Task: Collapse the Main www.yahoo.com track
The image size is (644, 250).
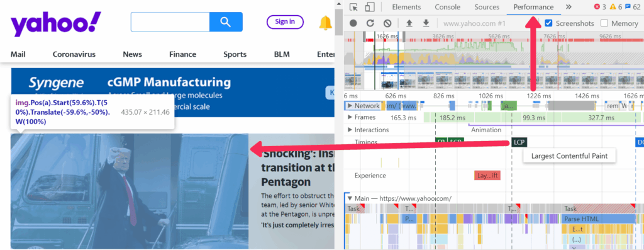Action: click(x=350, y=198)
